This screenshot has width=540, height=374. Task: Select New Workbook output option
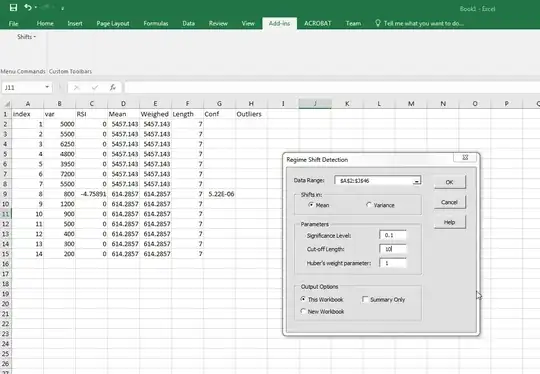pyautogui.click(x=303, y=311)
